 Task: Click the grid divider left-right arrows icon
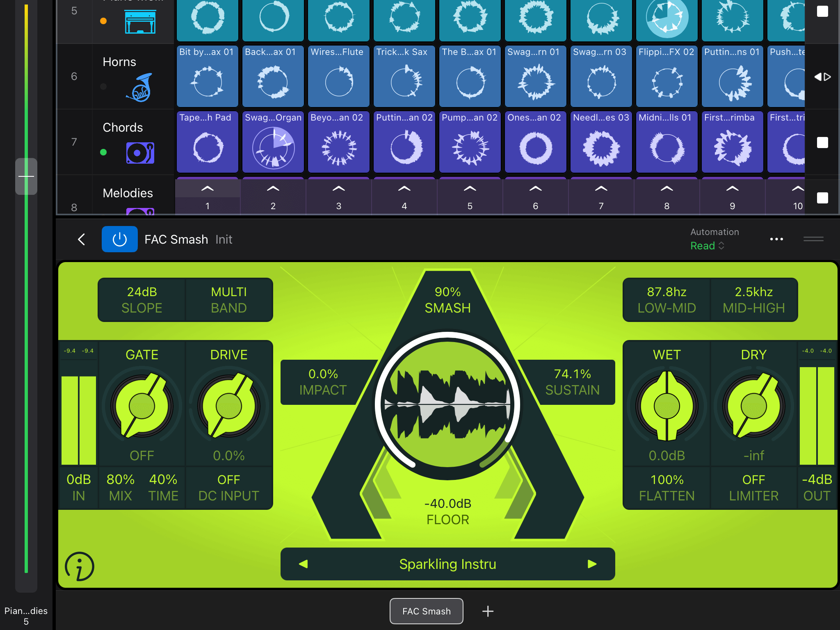click(x=822, y=77)
